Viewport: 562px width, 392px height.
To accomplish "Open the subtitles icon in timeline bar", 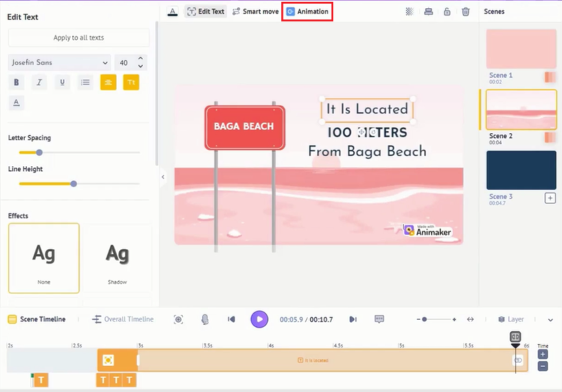I will point(379,319).
